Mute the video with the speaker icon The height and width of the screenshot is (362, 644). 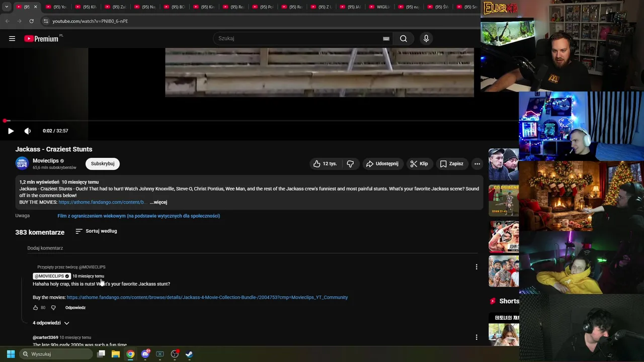coord(28,131)
